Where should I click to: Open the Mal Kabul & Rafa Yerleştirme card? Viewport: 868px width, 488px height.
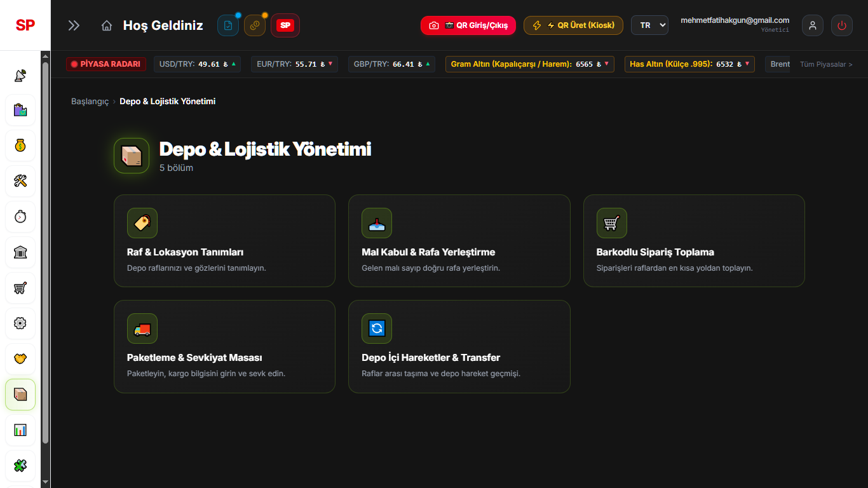[x=459, y=241]
